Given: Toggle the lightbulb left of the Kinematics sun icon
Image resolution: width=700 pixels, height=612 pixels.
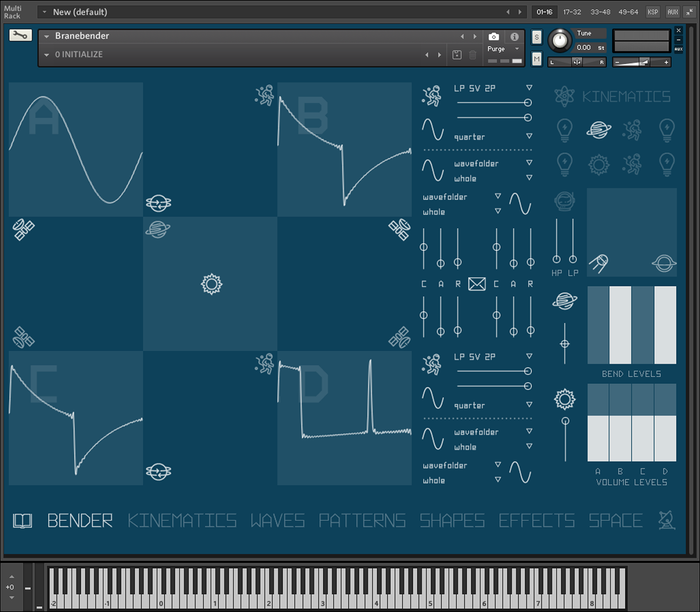Looking at the screenshot, I should (565, 164).
